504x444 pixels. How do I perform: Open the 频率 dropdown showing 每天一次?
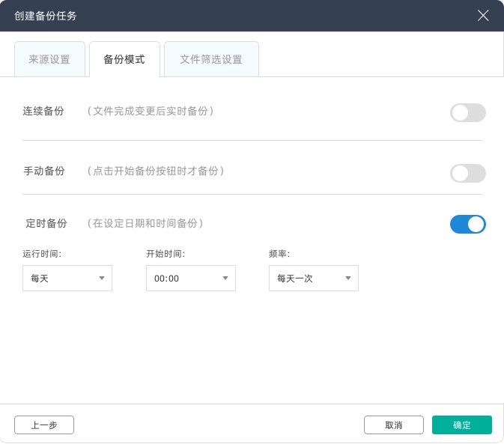point(313,278)
